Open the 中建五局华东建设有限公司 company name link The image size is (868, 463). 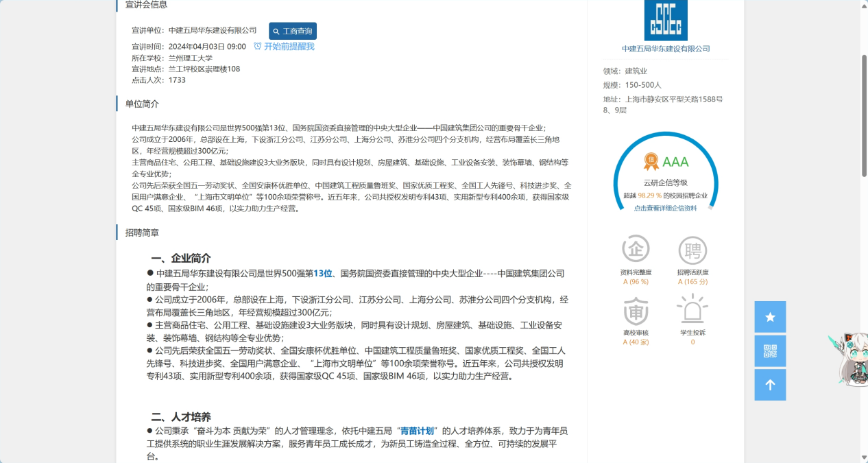point(665,49)
